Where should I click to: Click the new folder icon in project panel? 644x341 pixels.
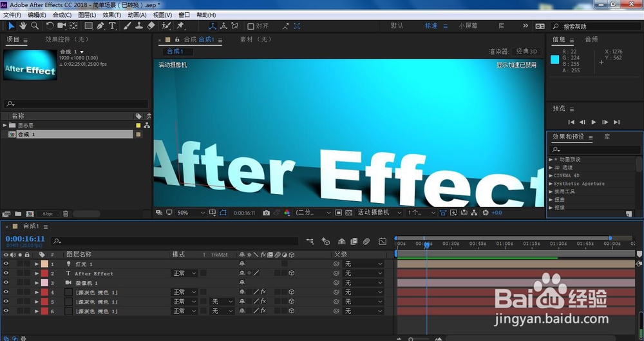(18, 214)
